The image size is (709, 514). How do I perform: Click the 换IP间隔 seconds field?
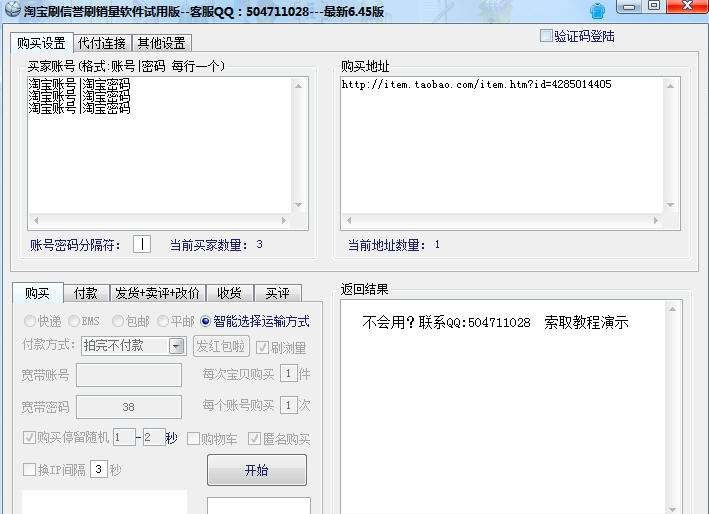click(99, 469)
